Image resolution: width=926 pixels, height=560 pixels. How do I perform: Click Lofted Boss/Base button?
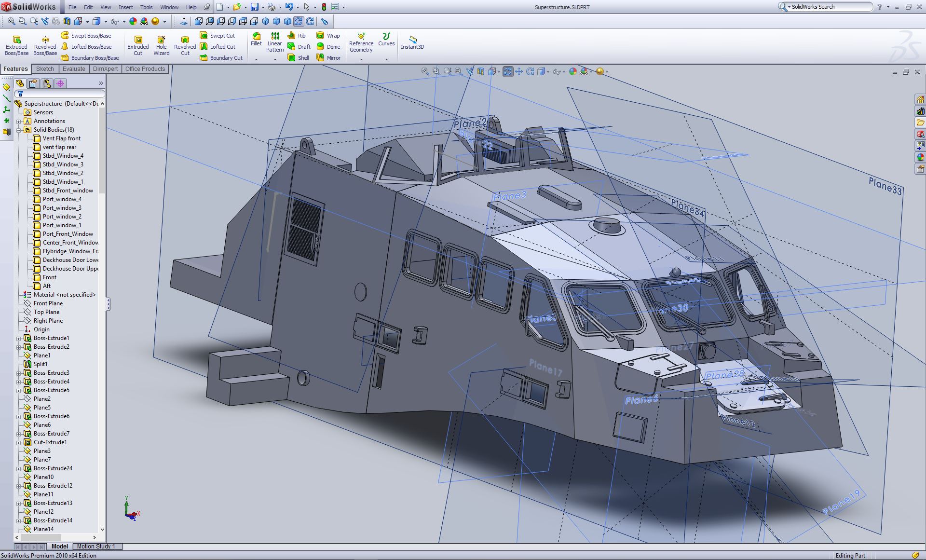click(86, 47)
